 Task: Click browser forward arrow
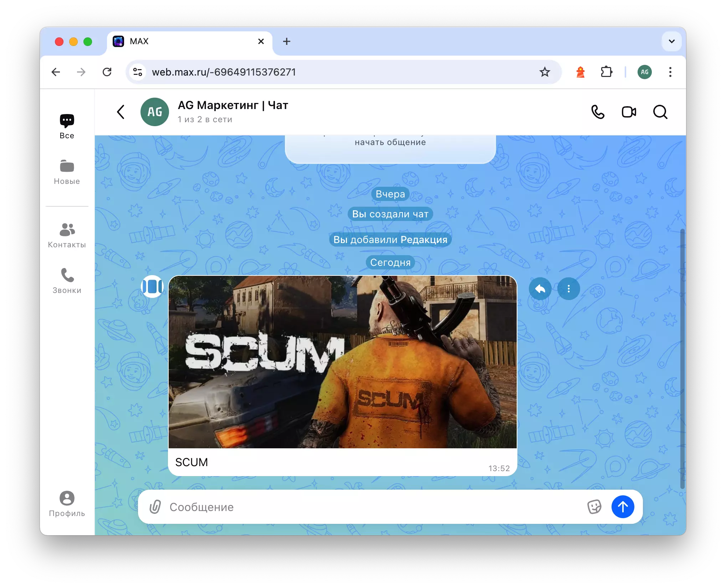(x=81, y=72)
